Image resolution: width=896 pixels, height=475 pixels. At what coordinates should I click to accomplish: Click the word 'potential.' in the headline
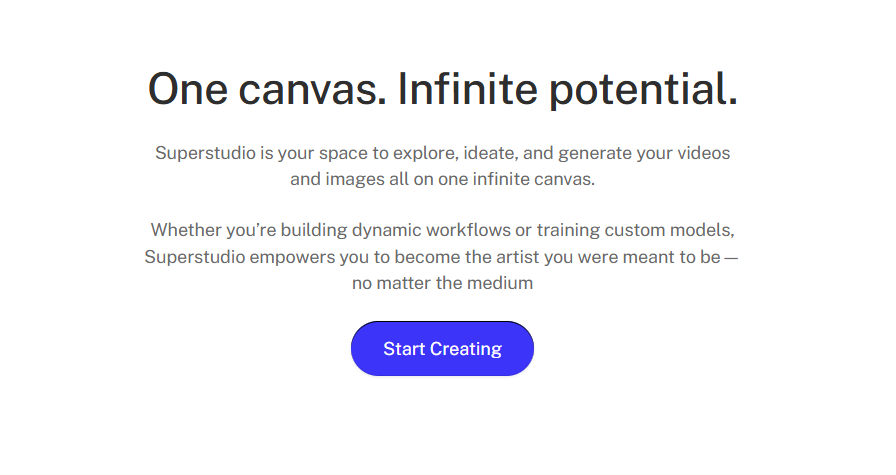[643, 90]
